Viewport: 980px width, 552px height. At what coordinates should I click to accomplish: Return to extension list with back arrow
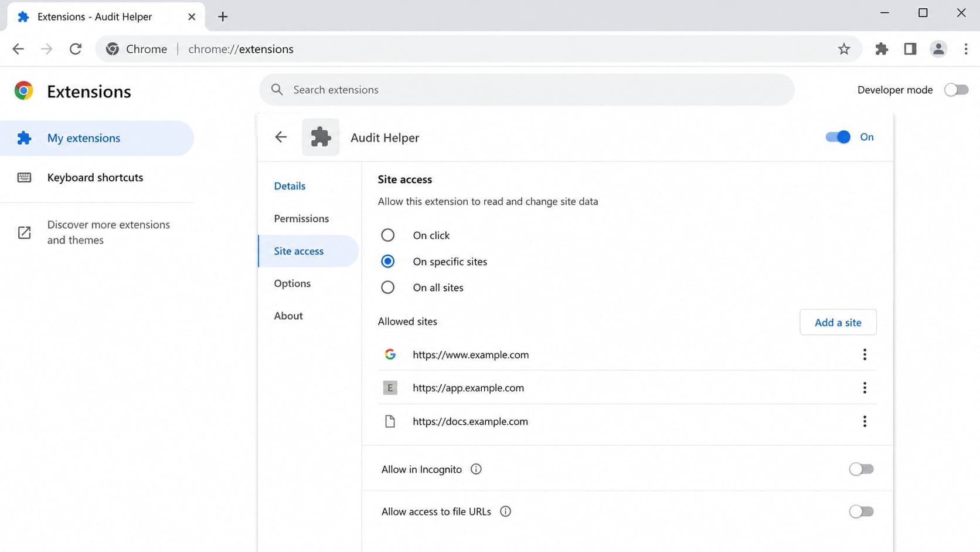pos(281,137)
